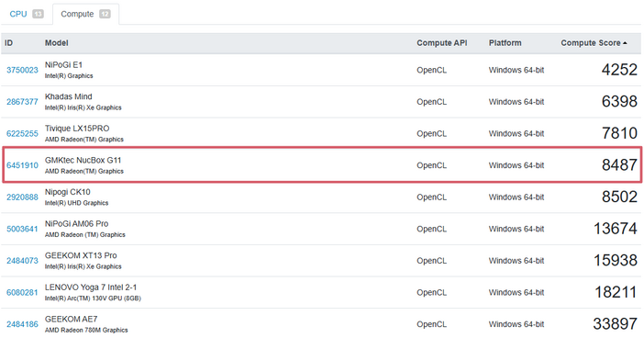Click OpenCL in the GEEKOM AE7 row
This screenshot has height=338, width=644.
[x=431, y=324]
